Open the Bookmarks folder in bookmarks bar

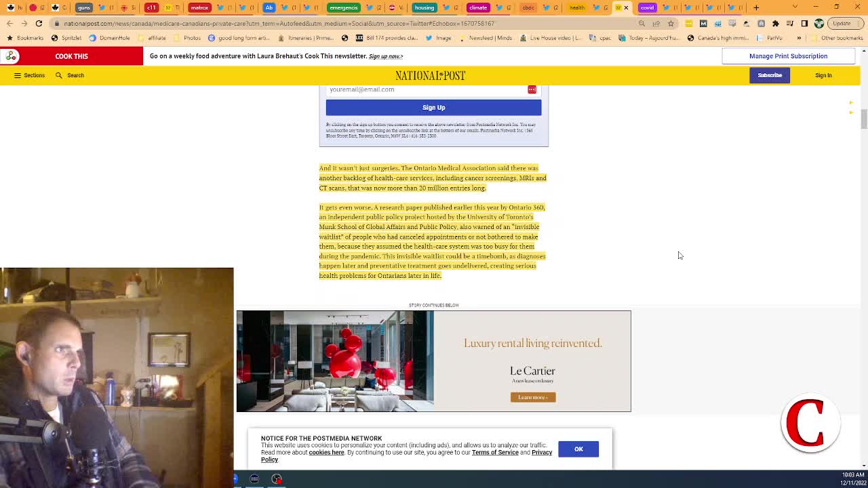(26, 38)
